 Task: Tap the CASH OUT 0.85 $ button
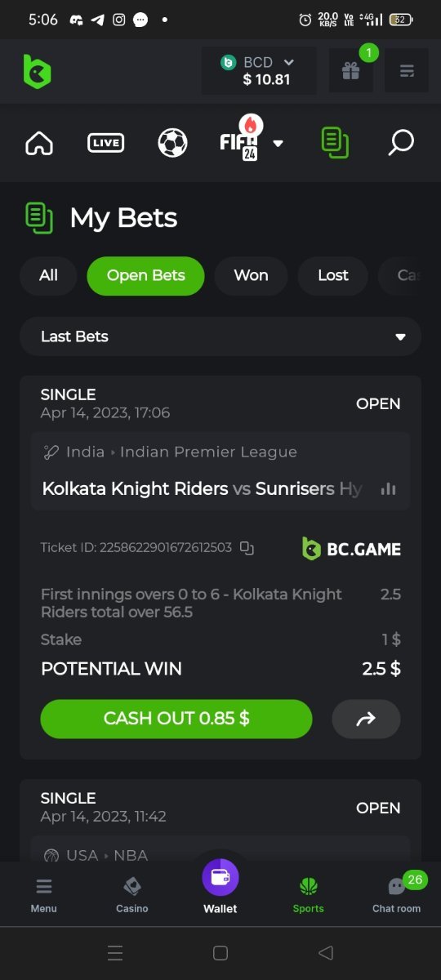176,719
